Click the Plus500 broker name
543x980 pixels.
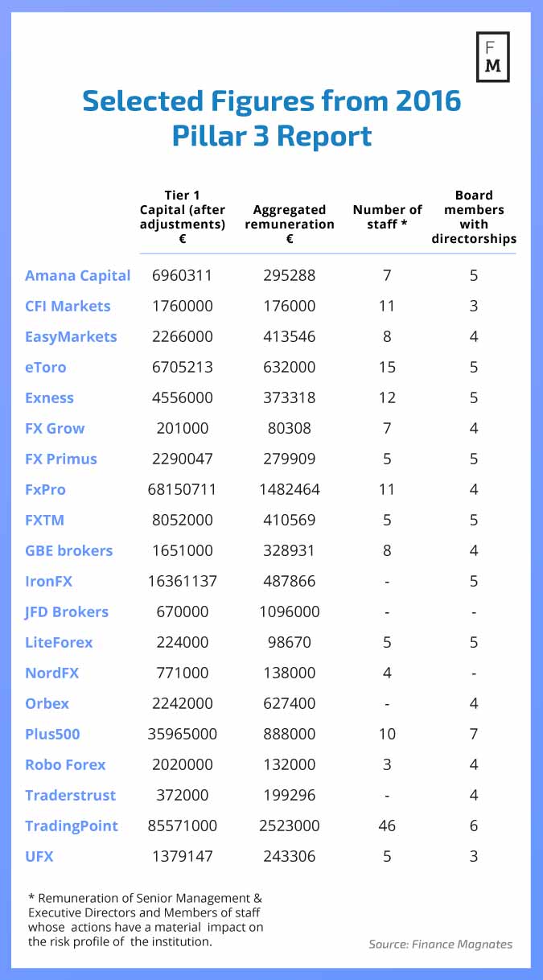click(52, 734)
